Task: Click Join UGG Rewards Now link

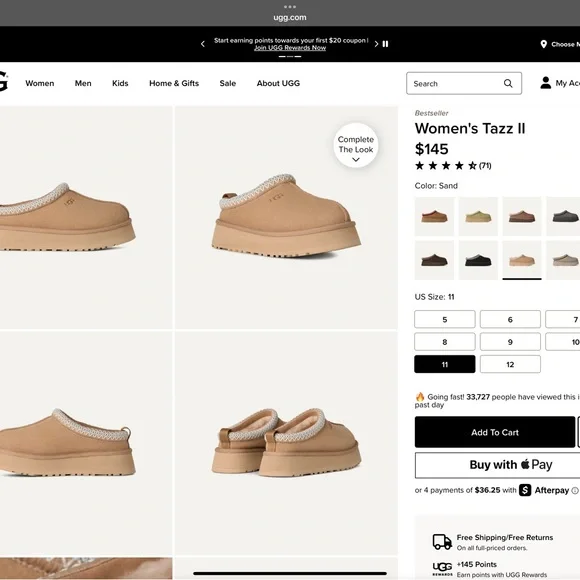Action: click(x=290, y=48)
